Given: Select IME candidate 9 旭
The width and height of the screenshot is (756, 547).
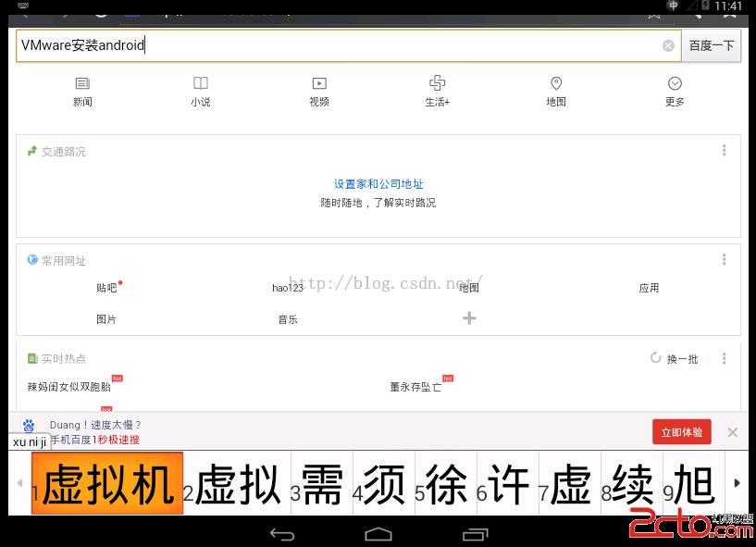Looking at the screenshot, I should click(x=694, y=484).
